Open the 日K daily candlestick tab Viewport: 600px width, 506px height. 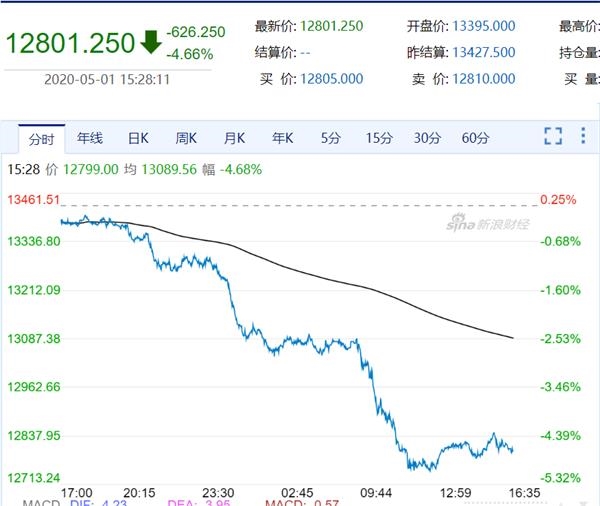click(138, 138)
